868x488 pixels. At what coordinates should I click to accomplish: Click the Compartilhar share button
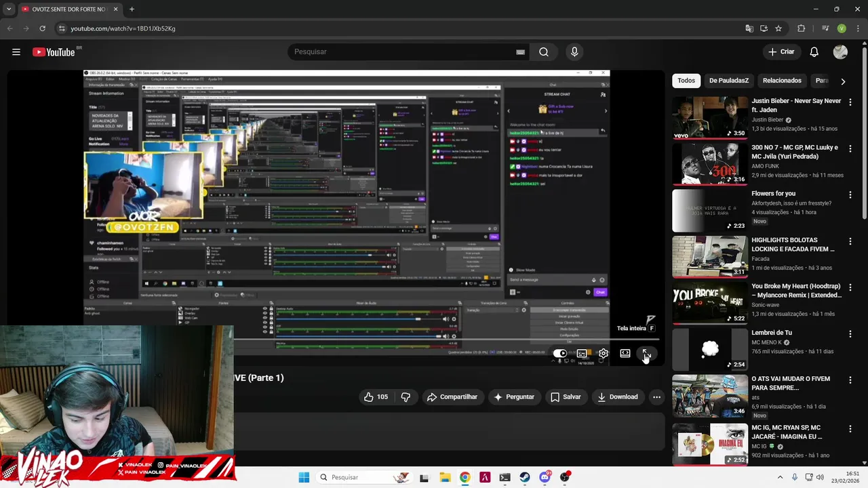coord(452,397)
